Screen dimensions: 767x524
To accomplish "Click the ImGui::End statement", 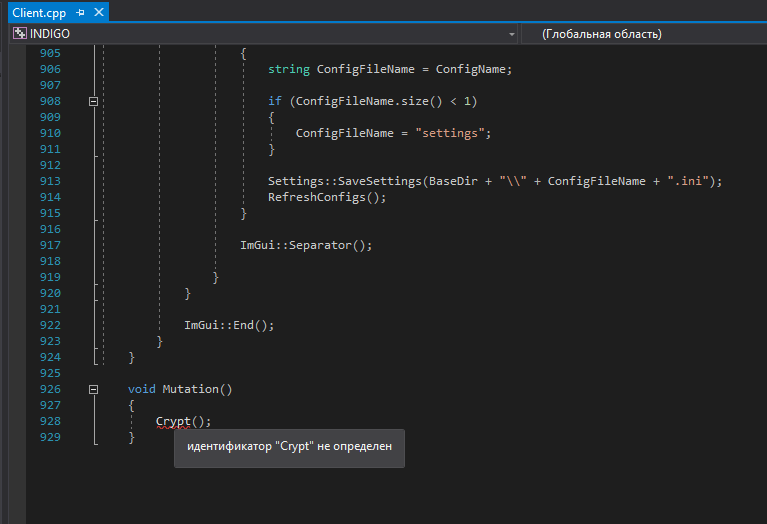I will 228,325.
